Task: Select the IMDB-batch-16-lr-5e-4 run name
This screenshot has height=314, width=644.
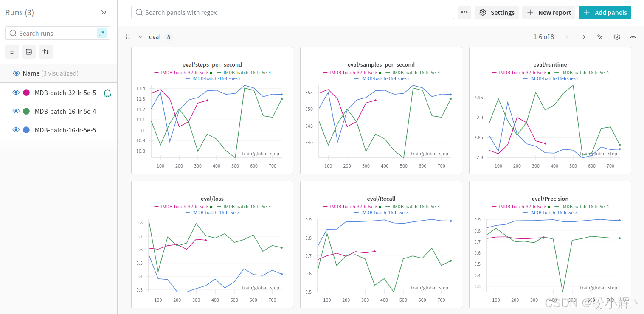Action: pos(65,111)
